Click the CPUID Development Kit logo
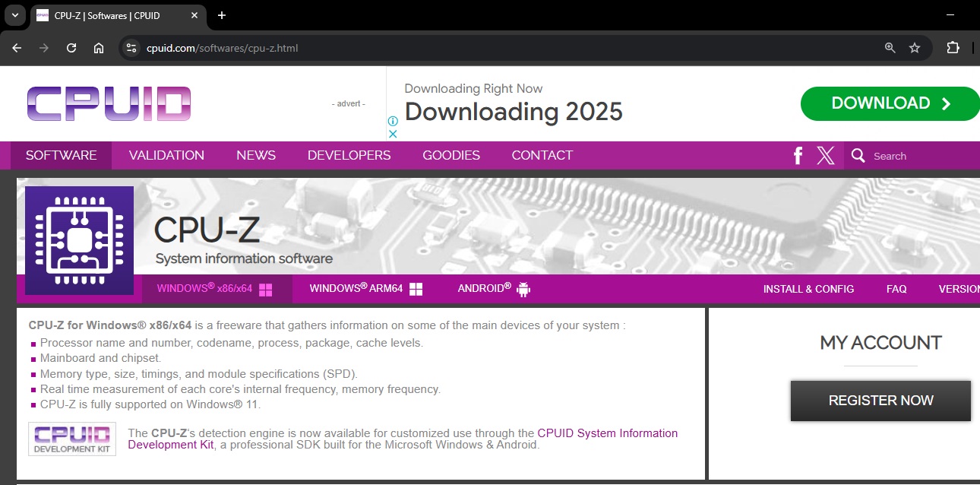 [x=71, y=439]
